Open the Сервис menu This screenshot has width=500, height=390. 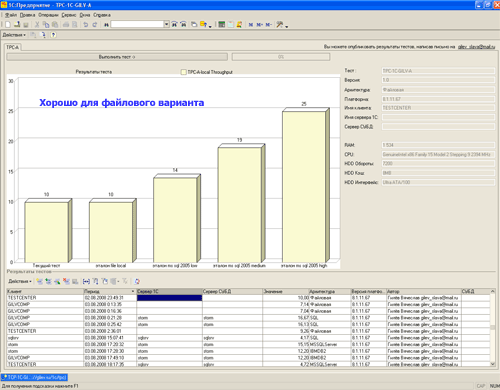tap(69, 15)
